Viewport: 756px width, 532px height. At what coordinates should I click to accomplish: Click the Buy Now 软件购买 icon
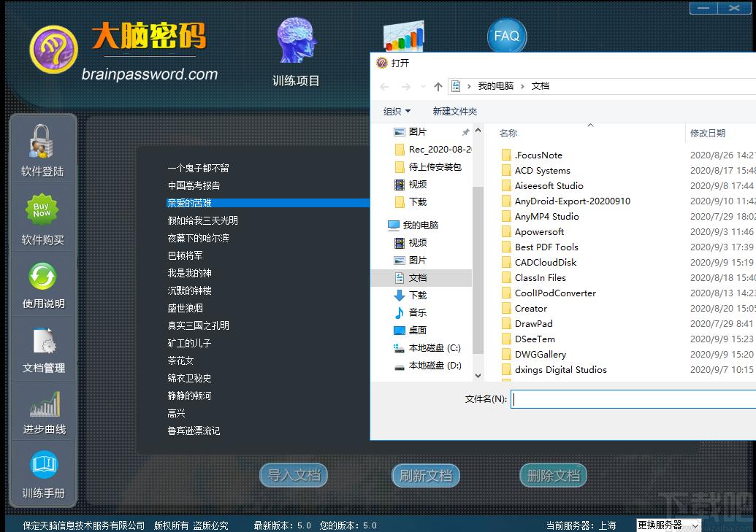click(x=42, y=210)
